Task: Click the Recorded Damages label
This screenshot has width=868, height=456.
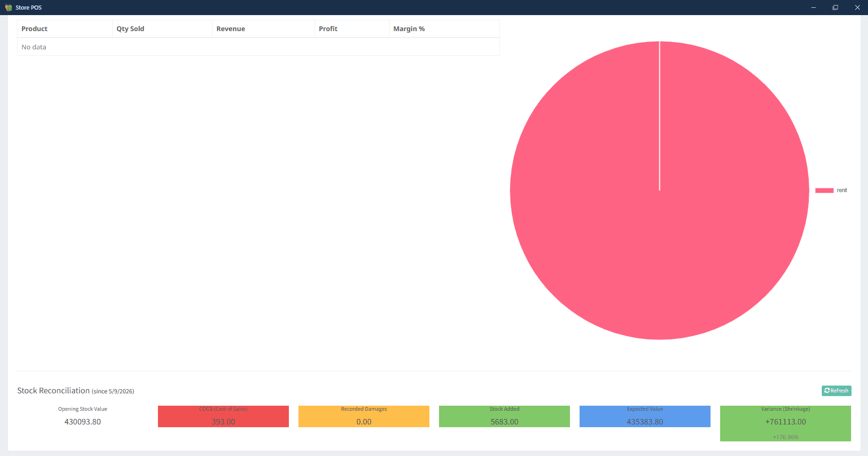Action: point(364,409)
